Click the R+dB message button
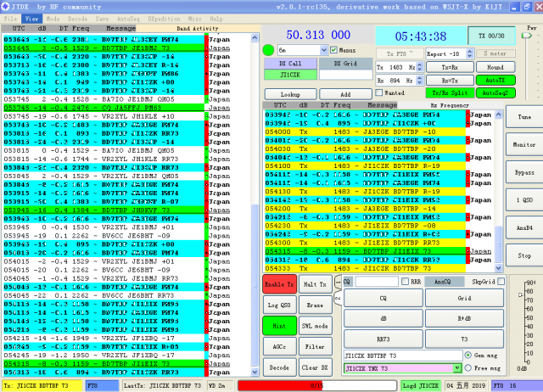 pos(464,318)
